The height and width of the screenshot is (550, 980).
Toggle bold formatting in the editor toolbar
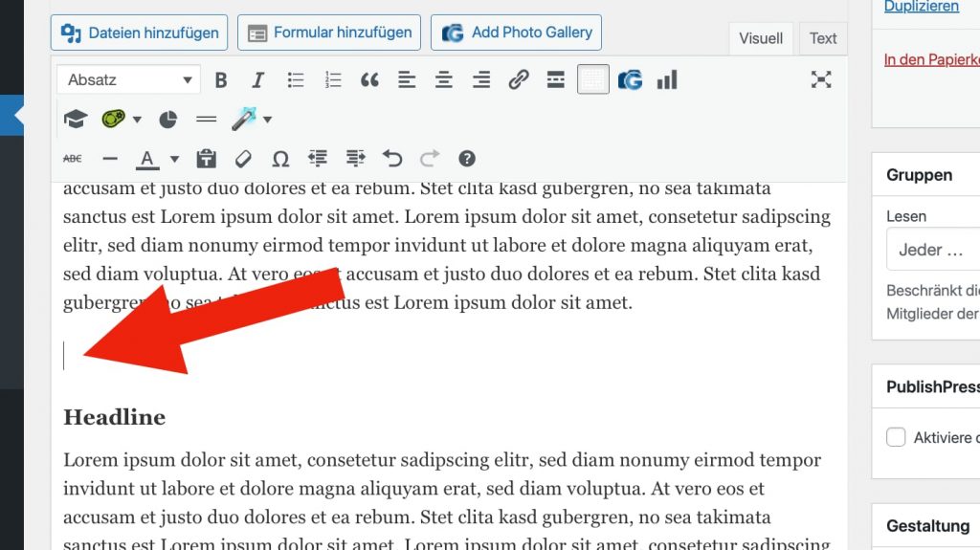point(221,80)
